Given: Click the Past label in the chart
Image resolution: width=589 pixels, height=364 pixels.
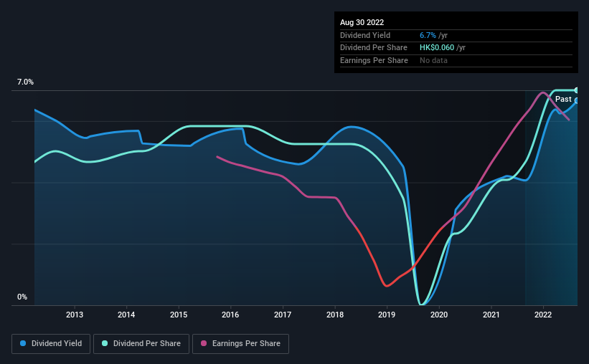Looking at the screenshot, I should click(x=563, y=99).
